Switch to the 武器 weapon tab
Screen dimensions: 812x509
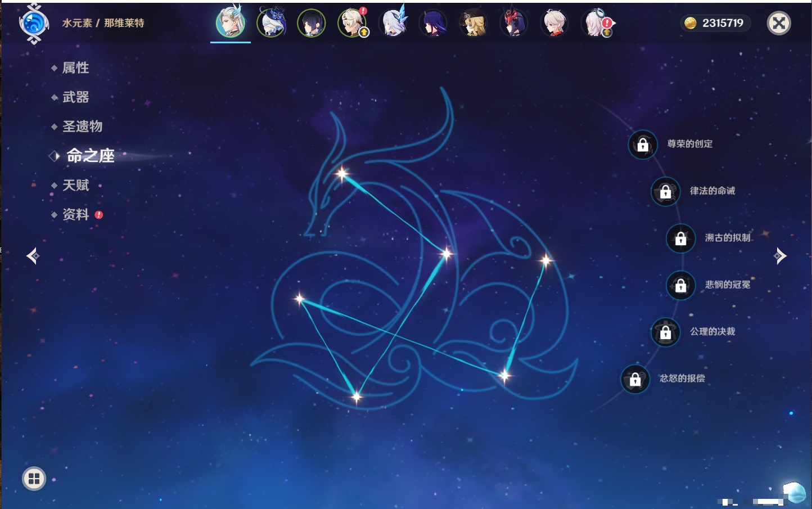[x=75, y=97]
